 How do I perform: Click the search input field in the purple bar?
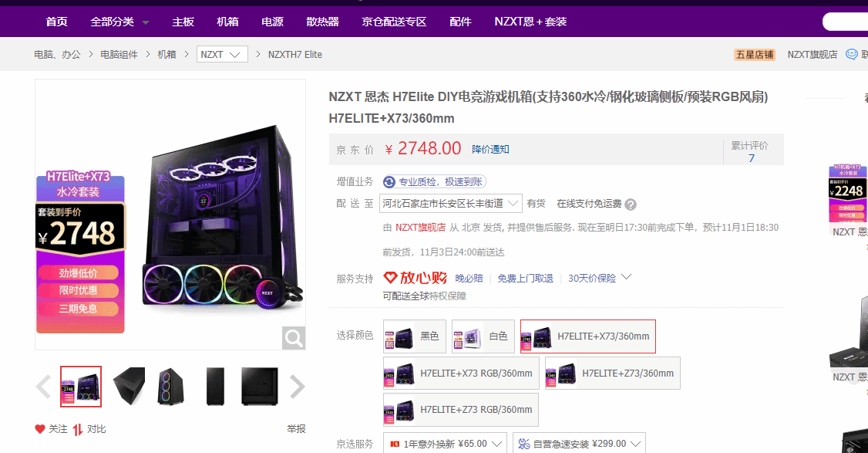pos(846,22)
